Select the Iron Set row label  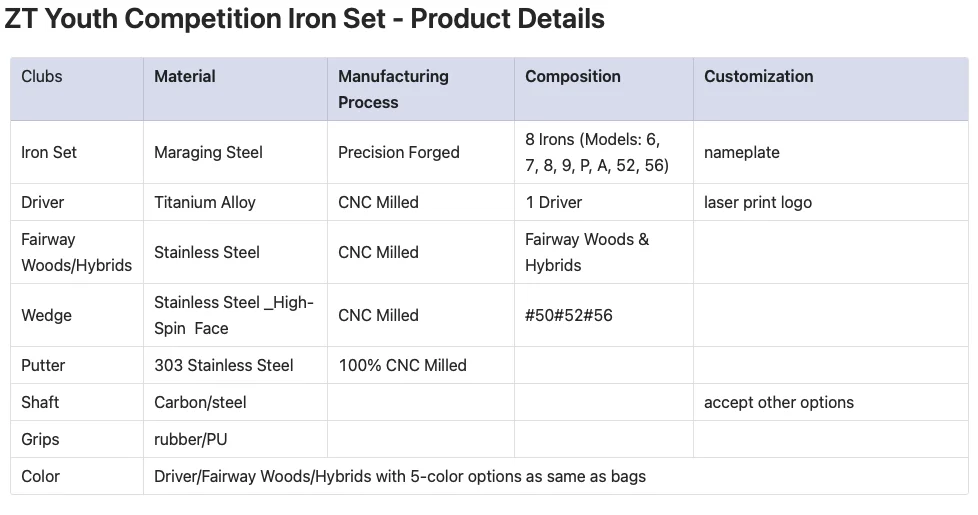pos(49,152)
